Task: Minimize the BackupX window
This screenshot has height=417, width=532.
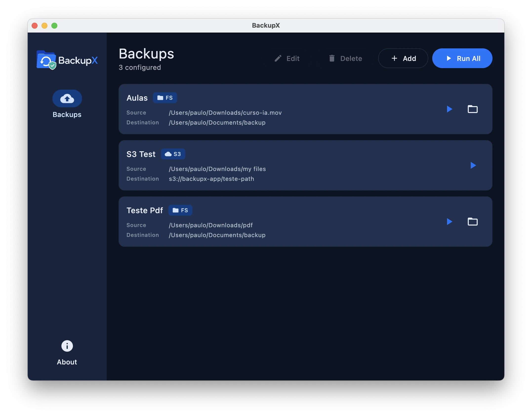Action: coord(44,26)
